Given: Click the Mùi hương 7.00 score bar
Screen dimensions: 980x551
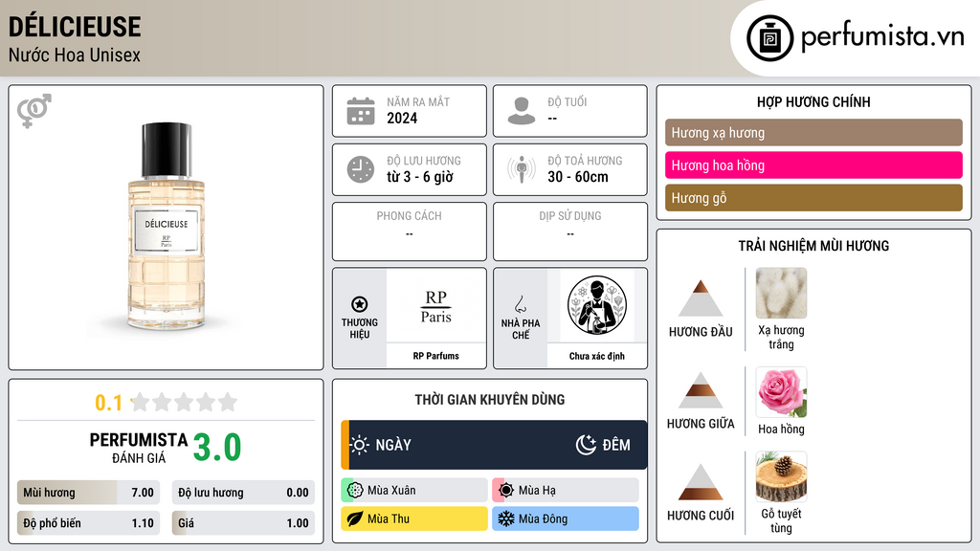Looking at the screenshot, I should [88, 493].
